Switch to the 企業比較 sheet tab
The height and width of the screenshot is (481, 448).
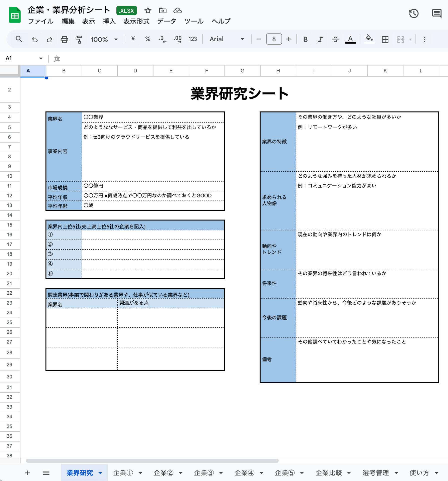click(329, 473)
